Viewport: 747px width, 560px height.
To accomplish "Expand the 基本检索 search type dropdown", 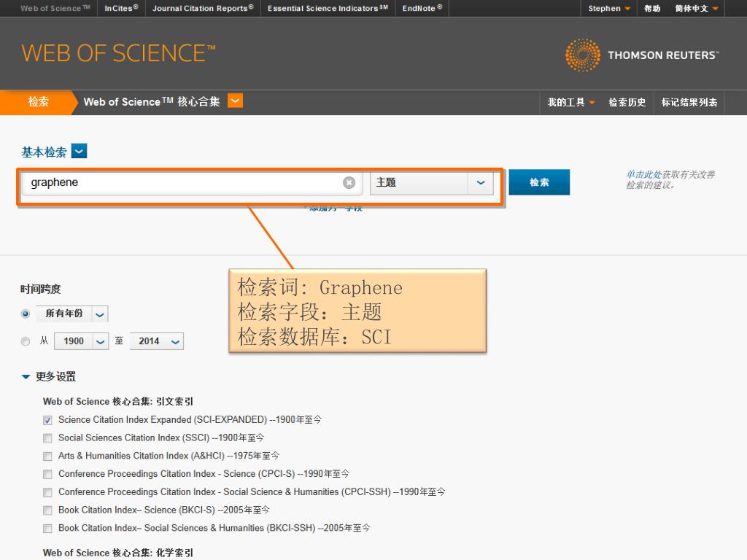I will pyautogui.click(x=79, y=152).
